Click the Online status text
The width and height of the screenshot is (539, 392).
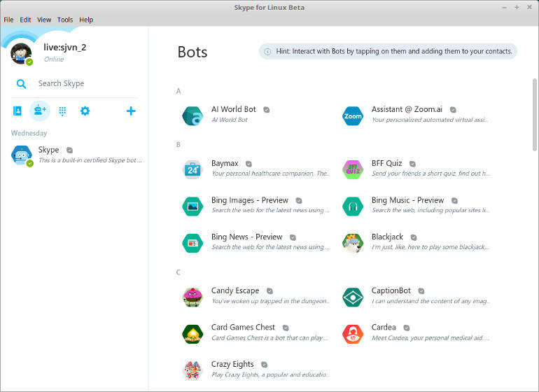[54, 59]
